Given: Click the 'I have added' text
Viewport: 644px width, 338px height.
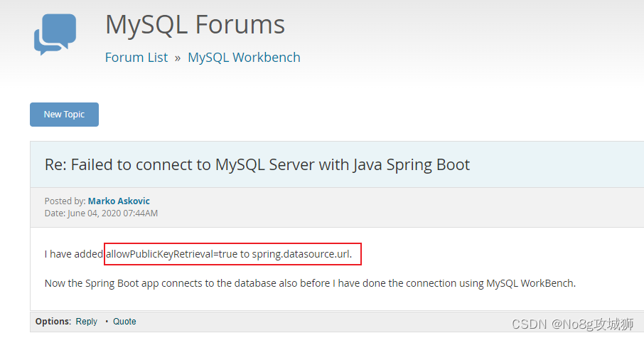Looking at the screenshot, I should (73, 254).
